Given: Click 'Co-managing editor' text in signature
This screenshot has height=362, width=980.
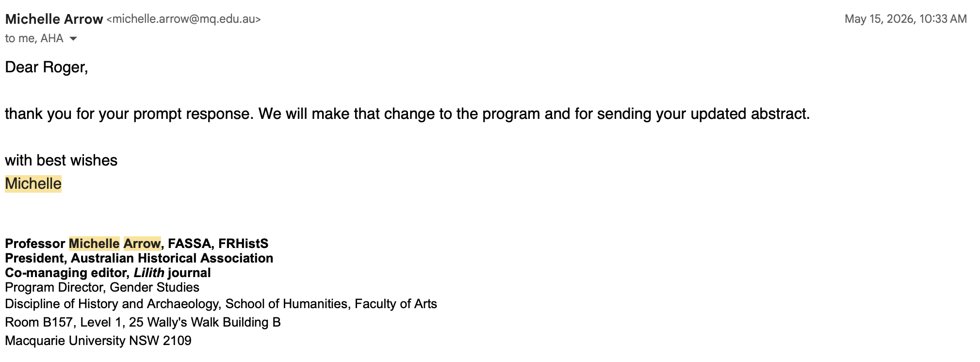Looking at the screenshot, I should (x=65, y=273).
